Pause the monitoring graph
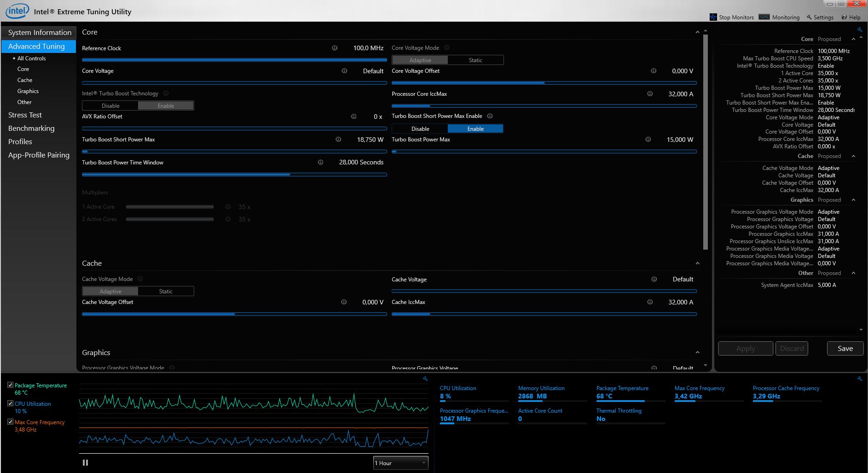 [85, 462]
